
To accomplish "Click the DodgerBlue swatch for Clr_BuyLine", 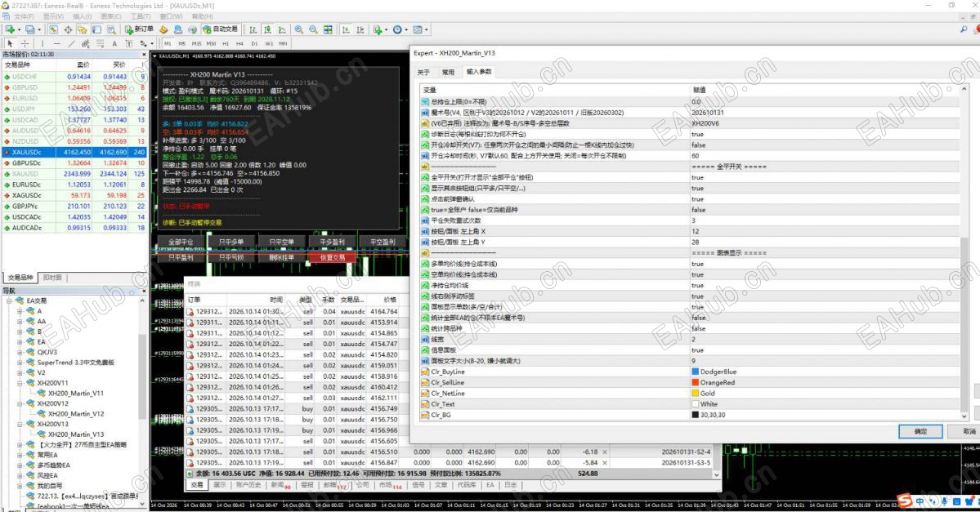I will point(695,372).
